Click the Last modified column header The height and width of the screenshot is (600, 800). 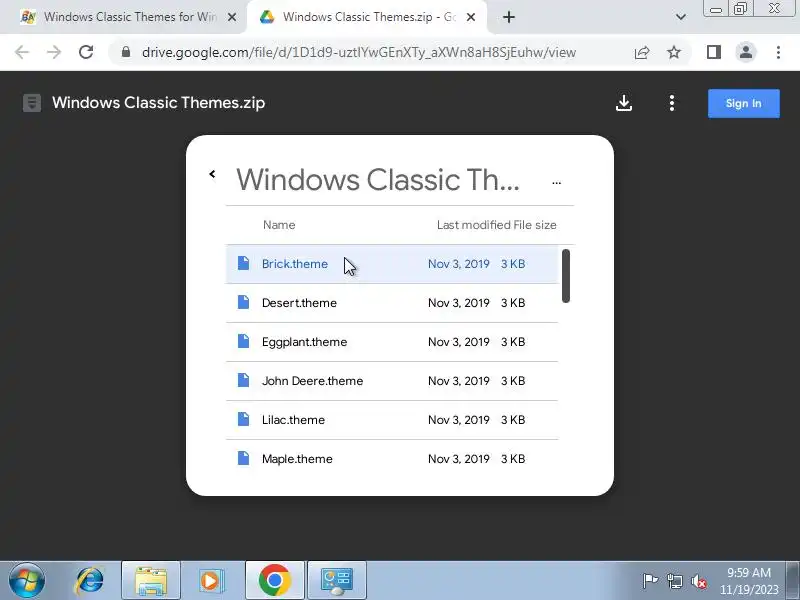[473, 225]
